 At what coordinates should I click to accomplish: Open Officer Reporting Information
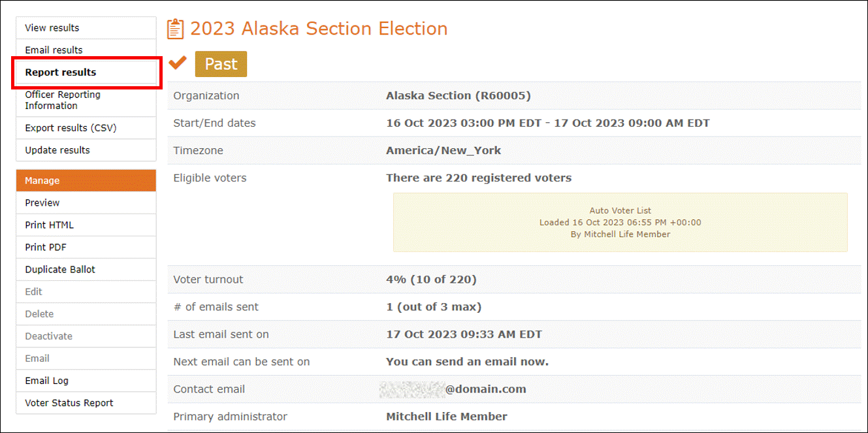coord(86,100)
